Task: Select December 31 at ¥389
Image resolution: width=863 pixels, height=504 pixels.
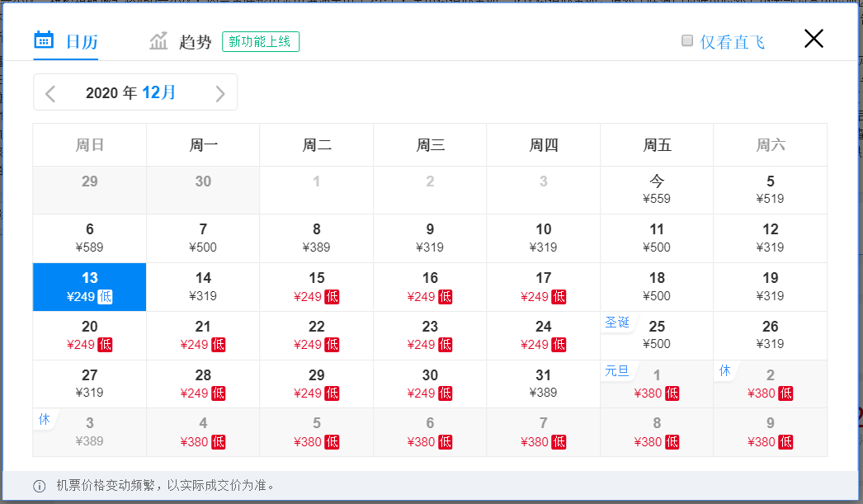Action: click(543, 384)
